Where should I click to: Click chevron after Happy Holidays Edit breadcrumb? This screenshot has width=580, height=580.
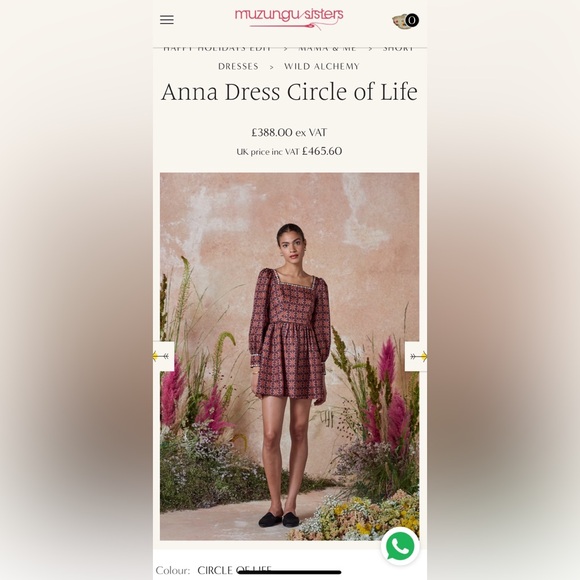click(x=285, y=48)
